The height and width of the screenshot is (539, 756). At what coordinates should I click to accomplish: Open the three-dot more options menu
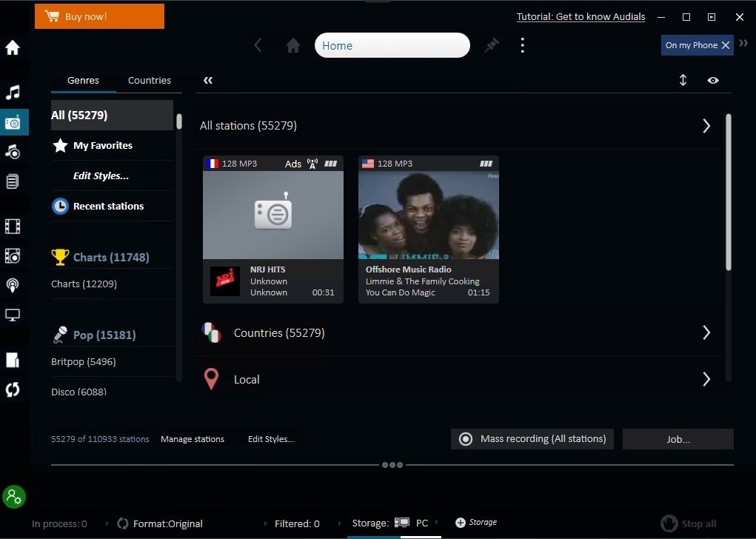pos(522,45)
